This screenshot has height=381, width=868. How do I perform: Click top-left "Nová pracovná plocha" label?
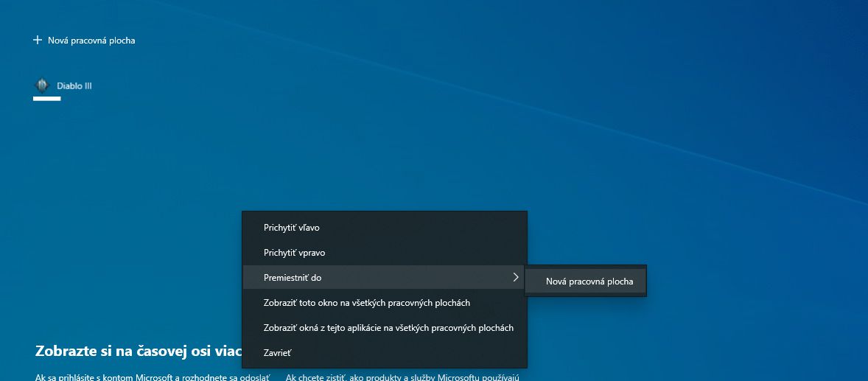point(91,41)
